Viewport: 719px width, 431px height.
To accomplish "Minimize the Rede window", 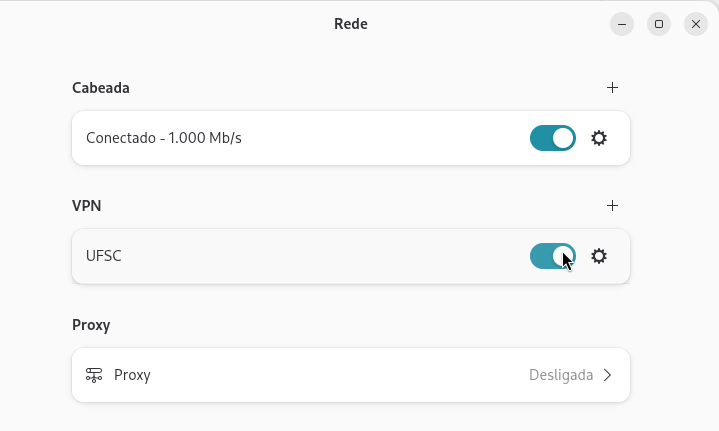I will coord(622,24).
